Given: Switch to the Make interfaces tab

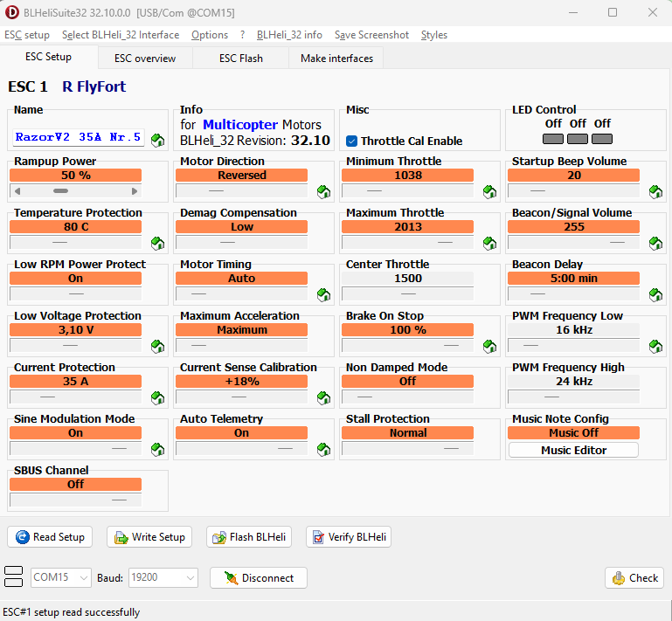Looking at the screenshot, I should click(x=336, y=59).
